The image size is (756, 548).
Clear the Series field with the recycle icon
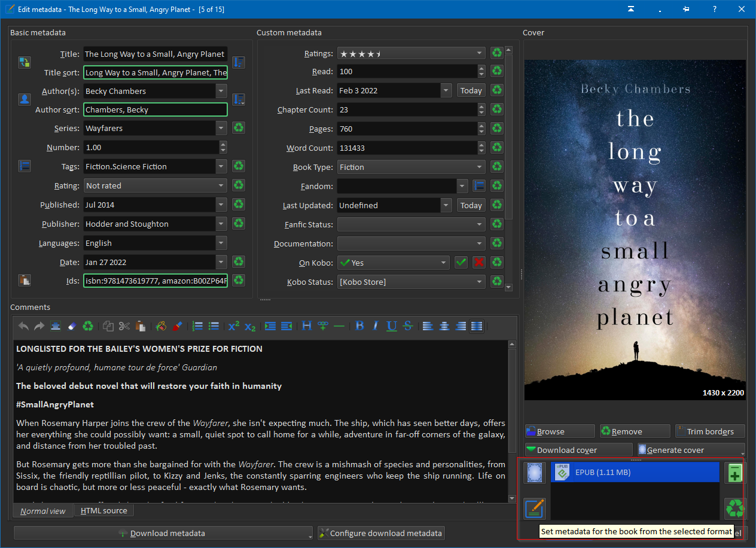pos(239,128)
